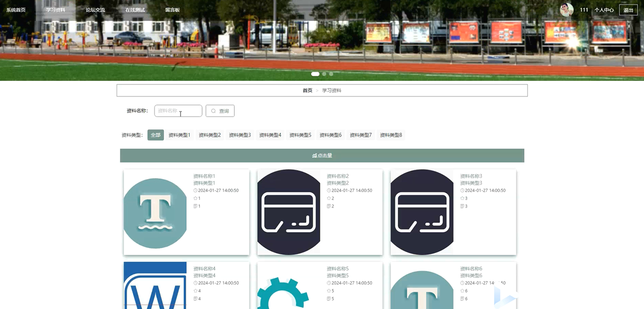Viewport: 644px width, 309px height.
Task: Click the star icon on 资料名称2 card
Action: point(329,198)
